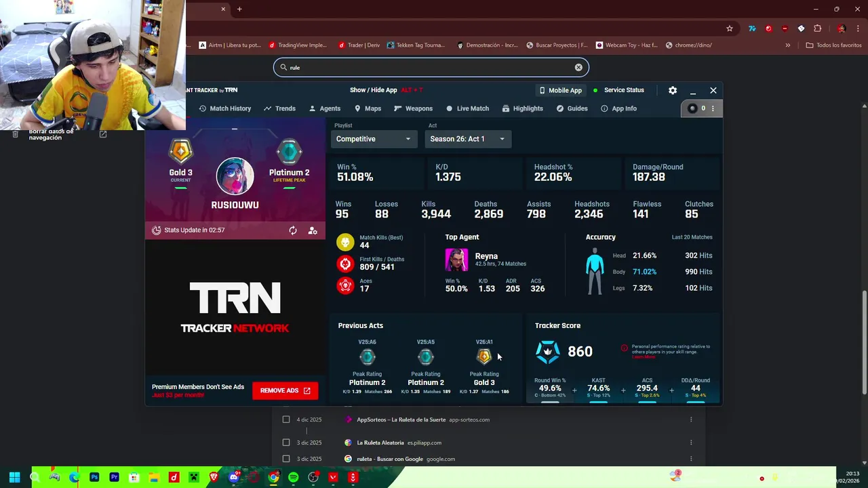This screenshot has width=868, height=488.
Task: Go to the Weapons tab
Action: (x=413, y=108)
